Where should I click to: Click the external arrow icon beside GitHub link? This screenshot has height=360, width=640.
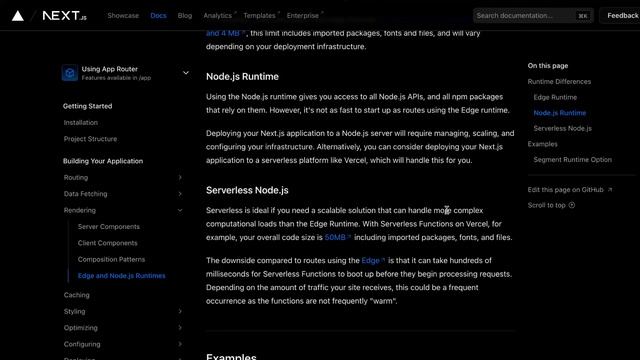[x=610, y=190]
